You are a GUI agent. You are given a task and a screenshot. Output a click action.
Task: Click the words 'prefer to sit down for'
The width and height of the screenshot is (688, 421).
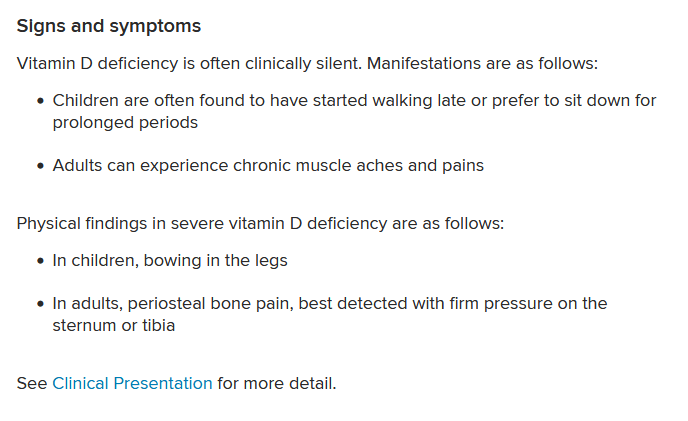574,101
